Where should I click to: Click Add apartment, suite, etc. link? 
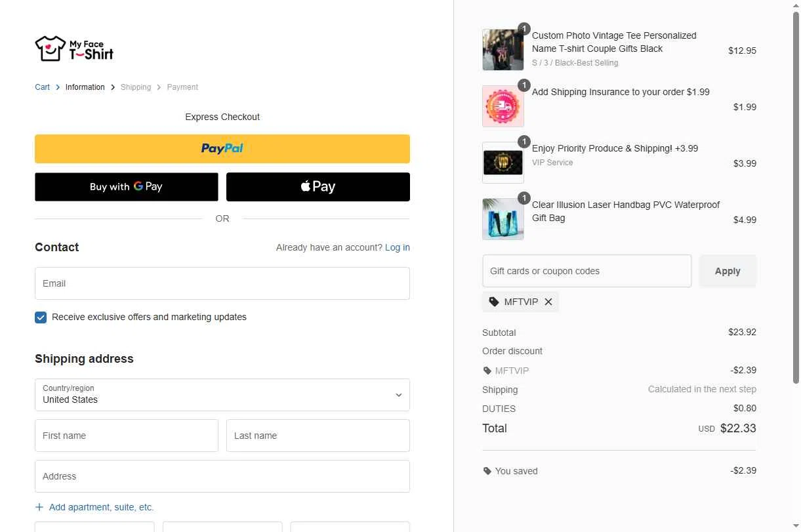click(x=101, y=507)
